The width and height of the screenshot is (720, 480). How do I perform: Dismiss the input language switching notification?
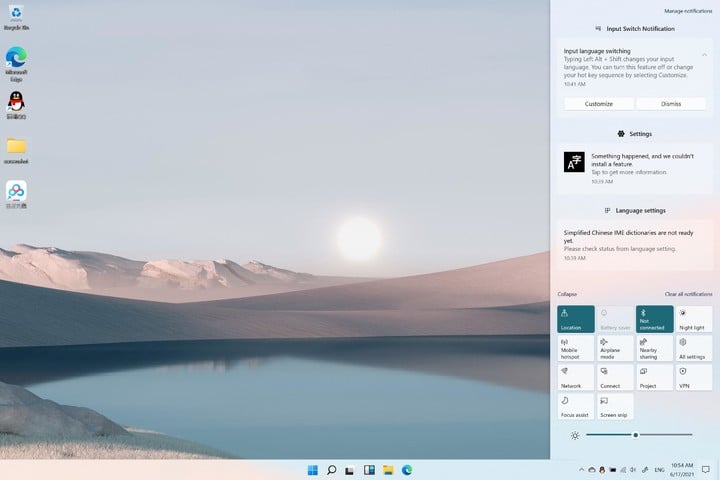[671, 103]
